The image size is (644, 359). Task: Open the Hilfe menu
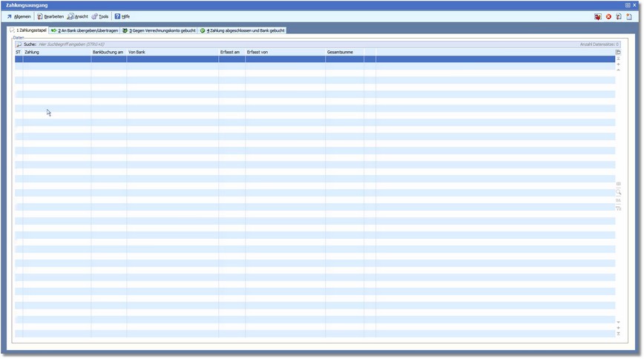tap(122, 16)
